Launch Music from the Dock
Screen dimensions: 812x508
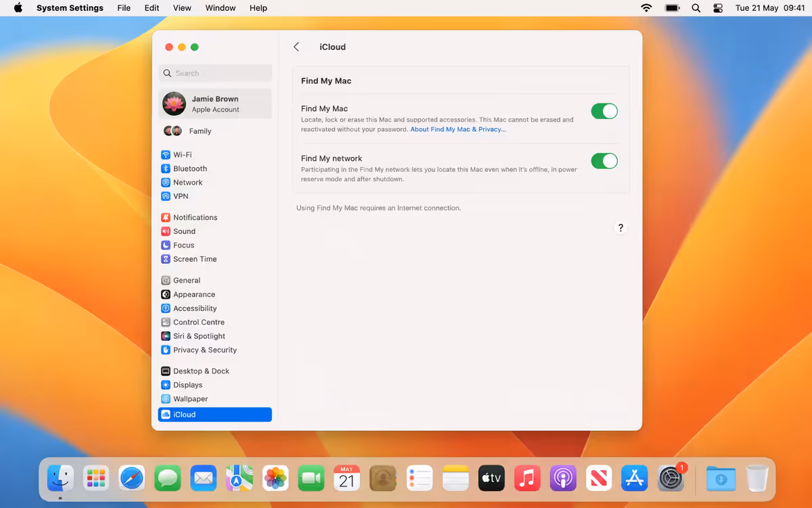click(527, 478)
